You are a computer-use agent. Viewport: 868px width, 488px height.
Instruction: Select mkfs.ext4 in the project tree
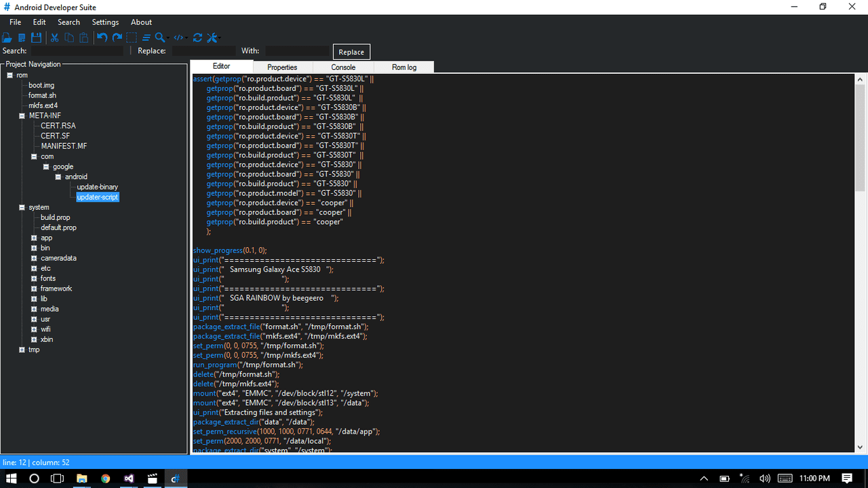tap(43, 106)
